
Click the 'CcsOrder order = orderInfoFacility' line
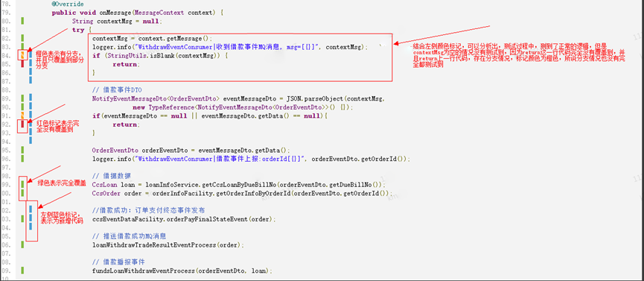(242, 193)
